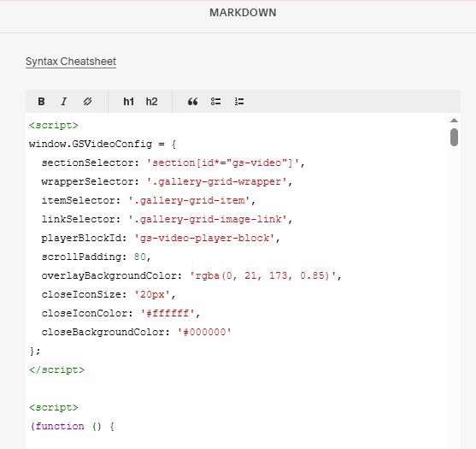The image size is (476, 449).
Task: Insert a blockquote with quote icon
Action: click(192, 102)
